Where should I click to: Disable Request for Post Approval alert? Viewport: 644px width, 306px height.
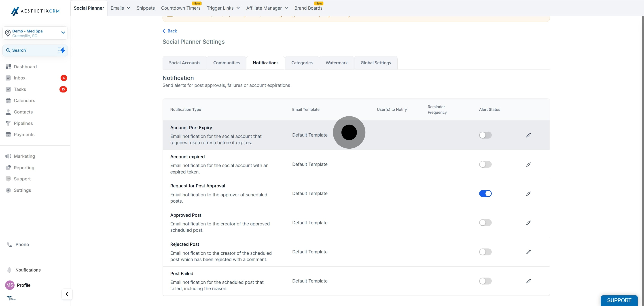click(485, 194)
